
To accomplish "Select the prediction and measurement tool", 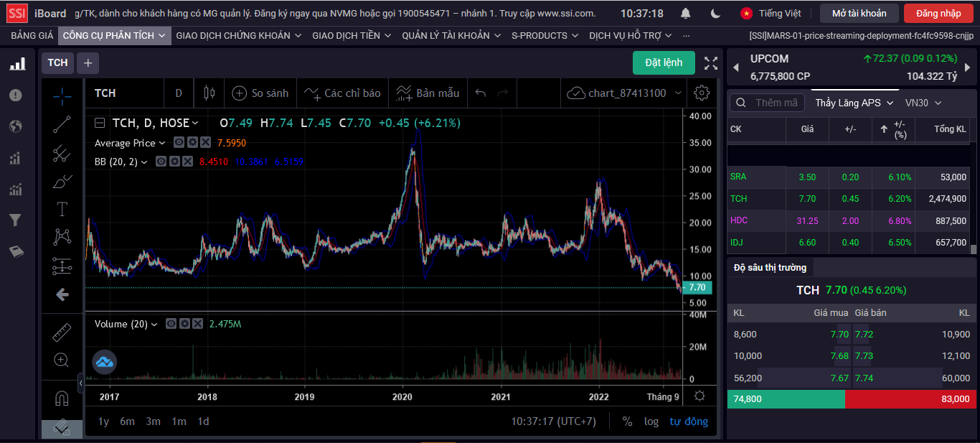I will pos(62,266).
